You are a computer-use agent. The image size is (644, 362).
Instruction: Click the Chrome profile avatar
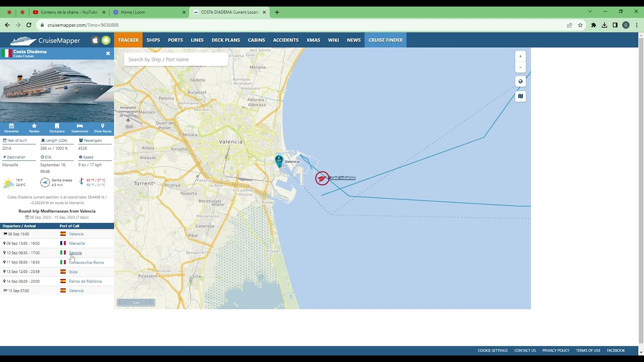coord(626,25)
